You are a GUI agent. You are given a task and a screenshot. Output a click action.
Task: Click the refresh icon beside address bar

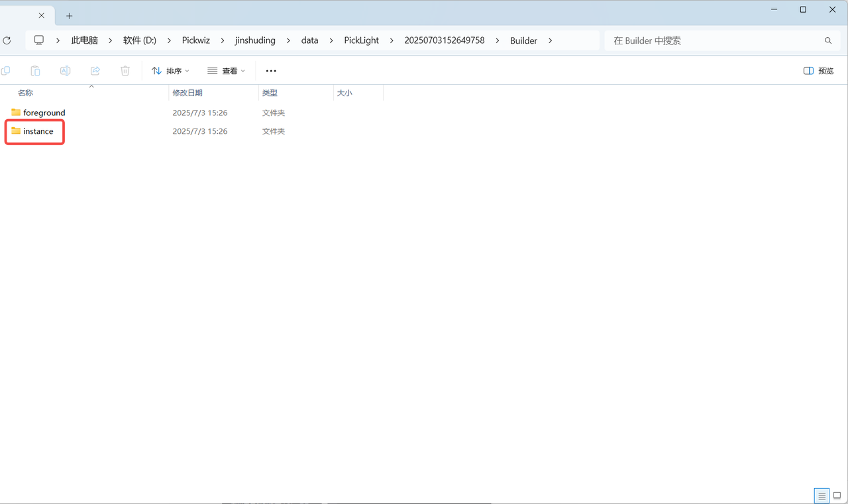(7, 40)
